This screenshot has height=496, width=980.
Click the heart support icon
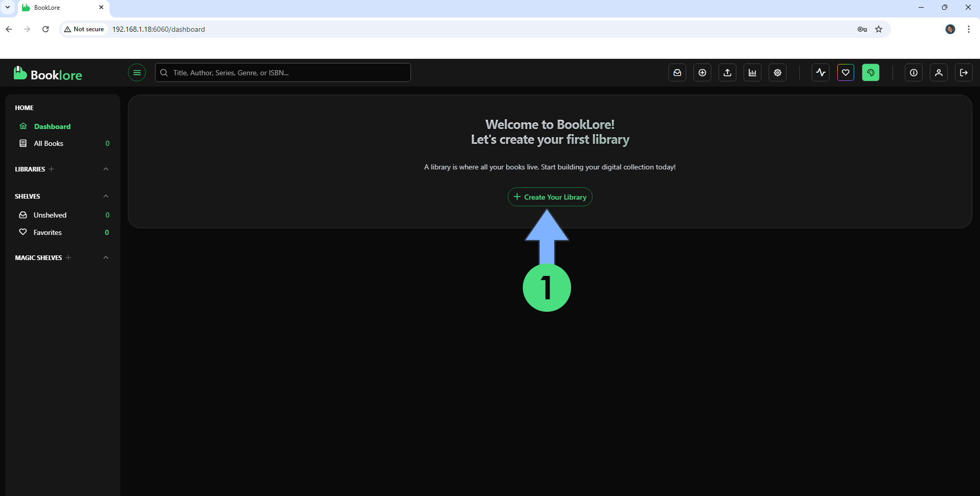(x=845, y=73)
